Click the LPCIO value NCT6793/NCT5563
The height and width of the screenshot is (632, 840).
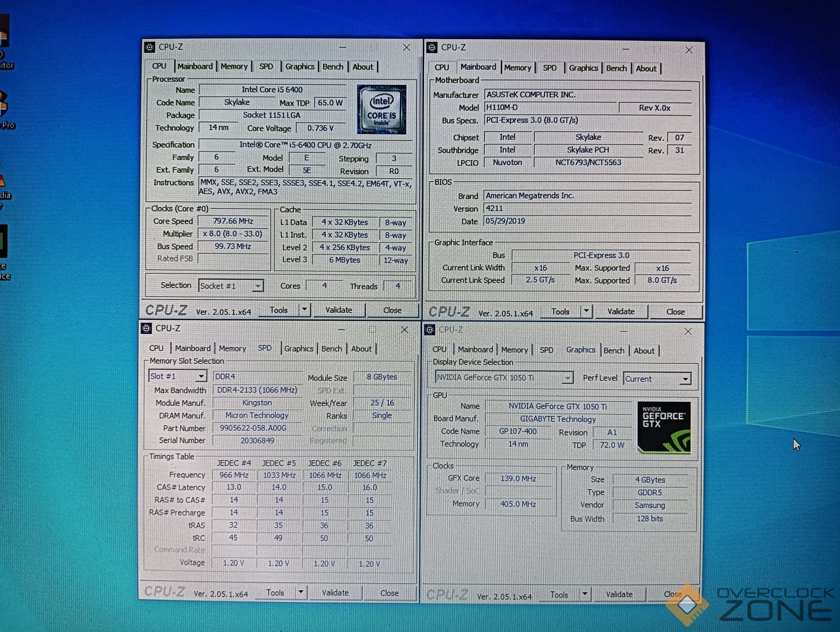588,163
